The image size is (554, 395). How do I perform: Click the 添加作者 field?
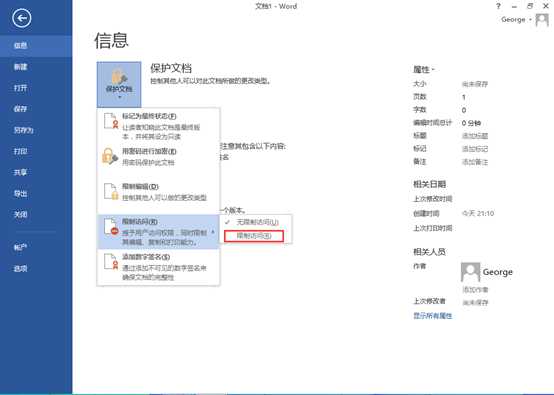[475, 290]
